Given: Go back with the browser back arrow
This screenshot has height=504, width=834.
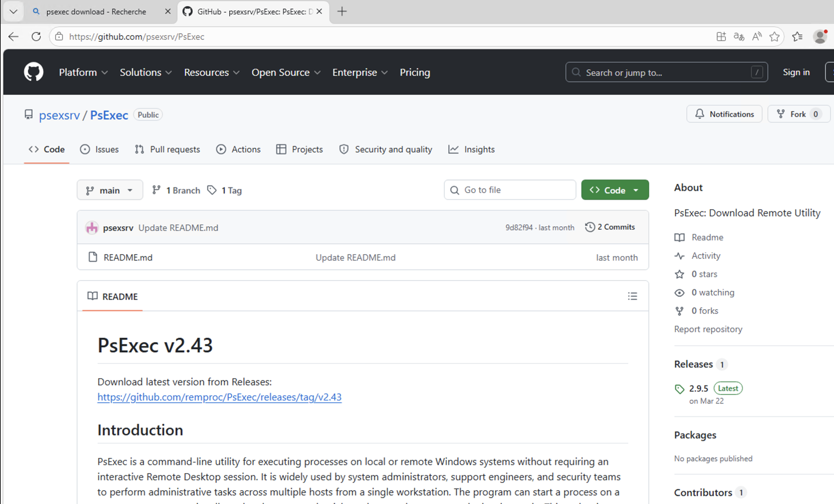Looking at the screenshot, I should pyautogui.click(x=13, y=36).
